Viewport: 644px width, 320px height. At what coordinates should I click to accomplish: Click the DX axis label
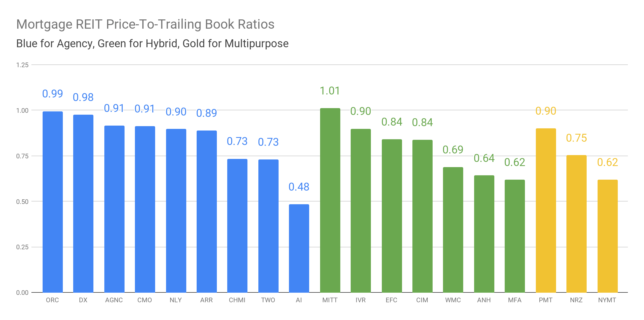(x=83, y=300)
